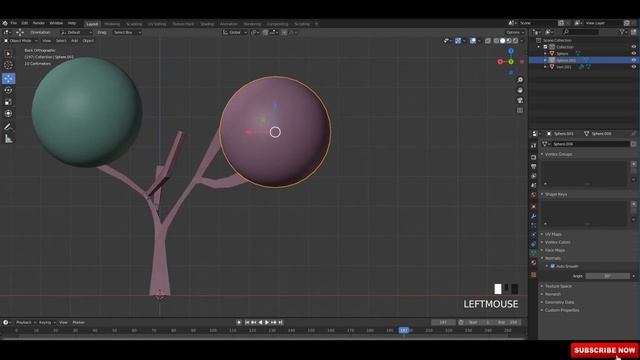This screenshot has height=360, width=640.
Task: Open the Options dropdown in viewport header
Action: pyautogui.click(x=515, y=32)
